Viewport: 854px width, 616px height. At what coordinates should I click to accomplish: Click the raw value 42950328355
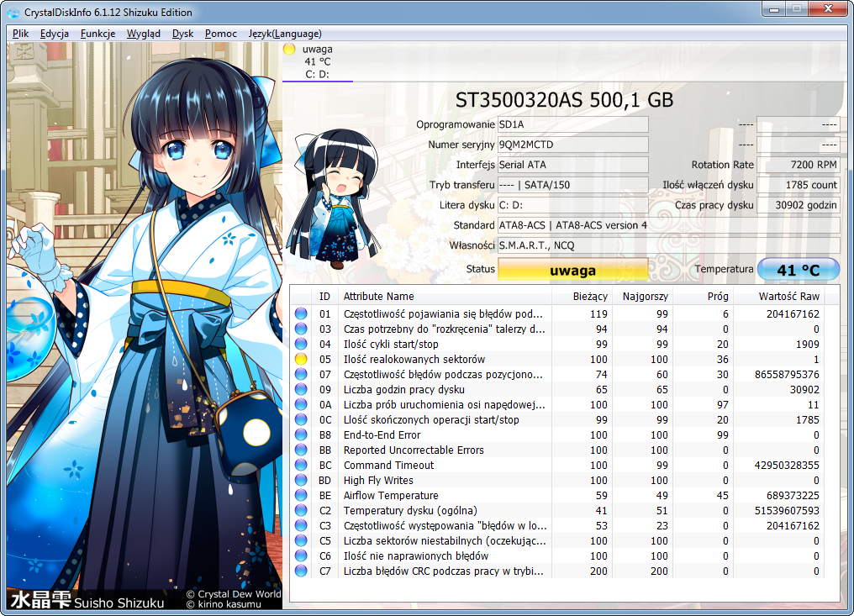pos(787,465)
